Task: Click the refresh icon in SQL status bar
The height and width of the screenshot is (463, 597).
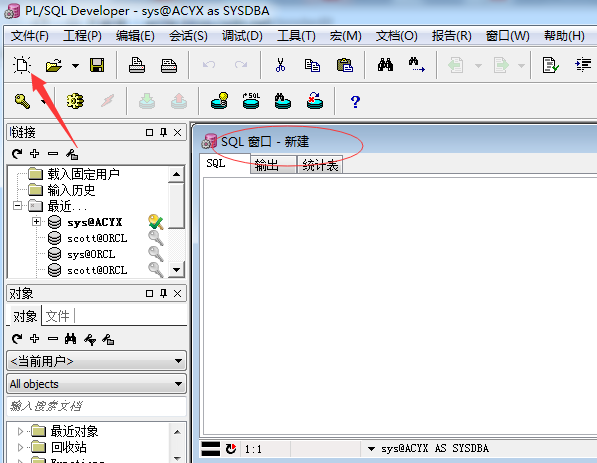Action: [x=231, y=449]
